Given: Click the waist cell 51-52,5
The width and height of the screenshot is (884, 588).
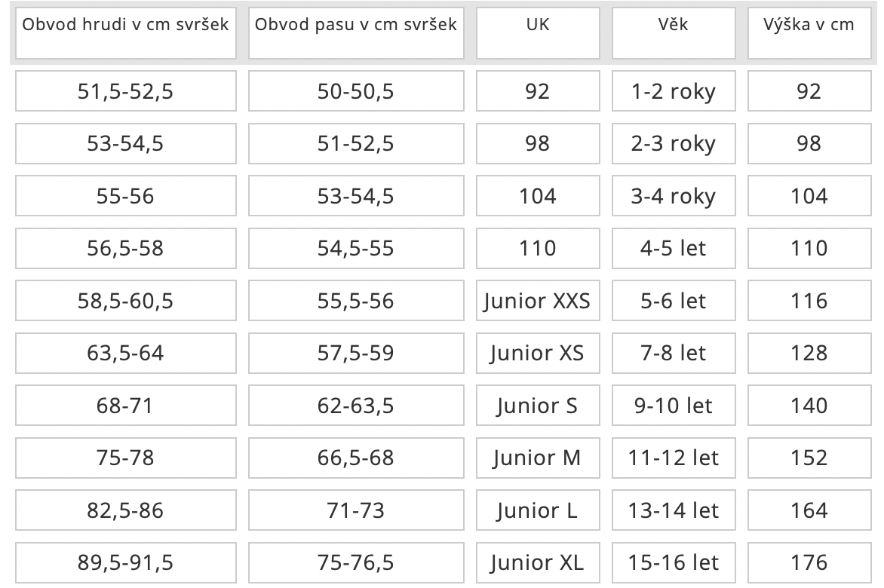Looking at the screenshot, I should click(x=356, y=144).
